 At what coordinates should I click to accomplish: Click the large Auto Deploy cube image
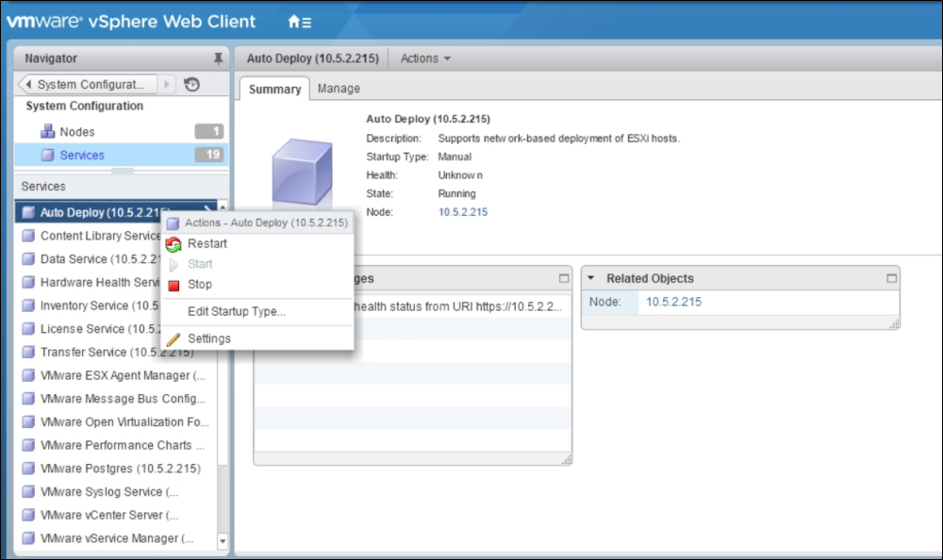(x=302, y=172)
